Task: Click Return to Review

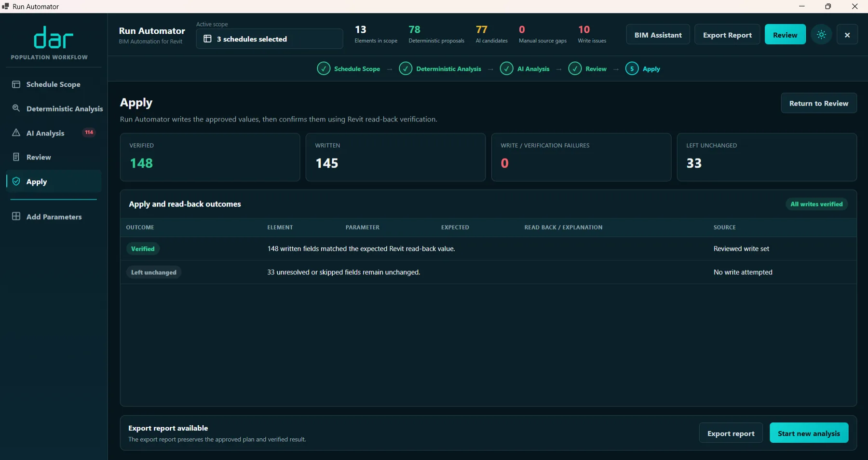Action: [818, 103]
